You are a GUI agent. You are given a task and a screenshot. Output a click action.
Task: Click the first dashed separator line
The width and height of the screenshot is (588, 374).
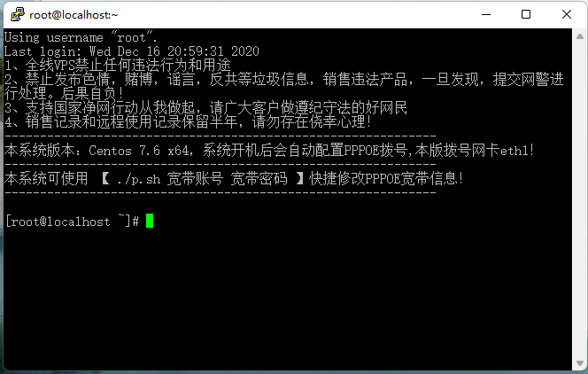220,136
